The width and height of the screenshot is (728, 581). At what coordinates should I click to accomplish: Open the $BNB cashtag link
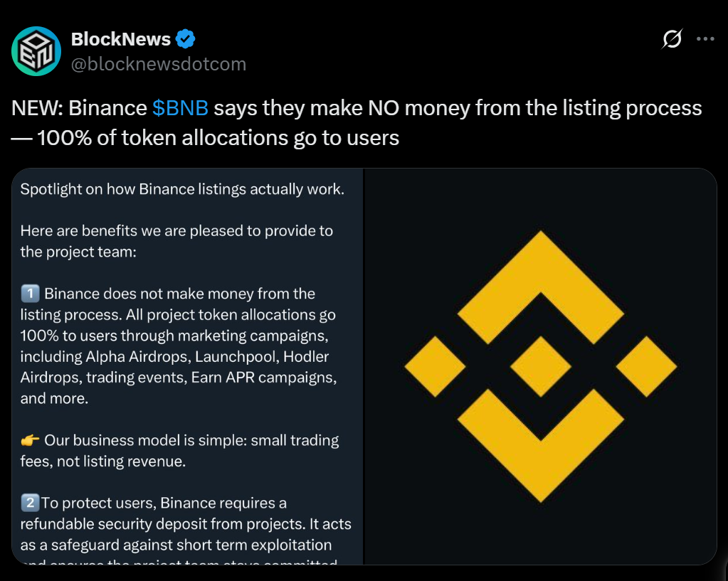point(180,108)
